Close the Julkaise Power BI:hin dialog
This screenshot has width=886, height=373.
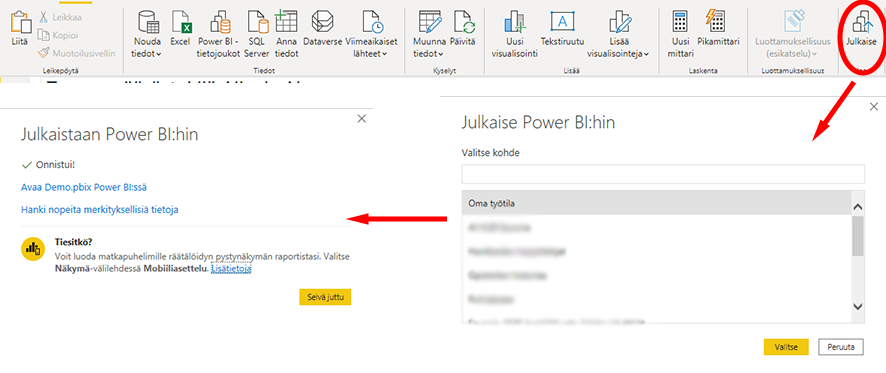coord(874,106)
